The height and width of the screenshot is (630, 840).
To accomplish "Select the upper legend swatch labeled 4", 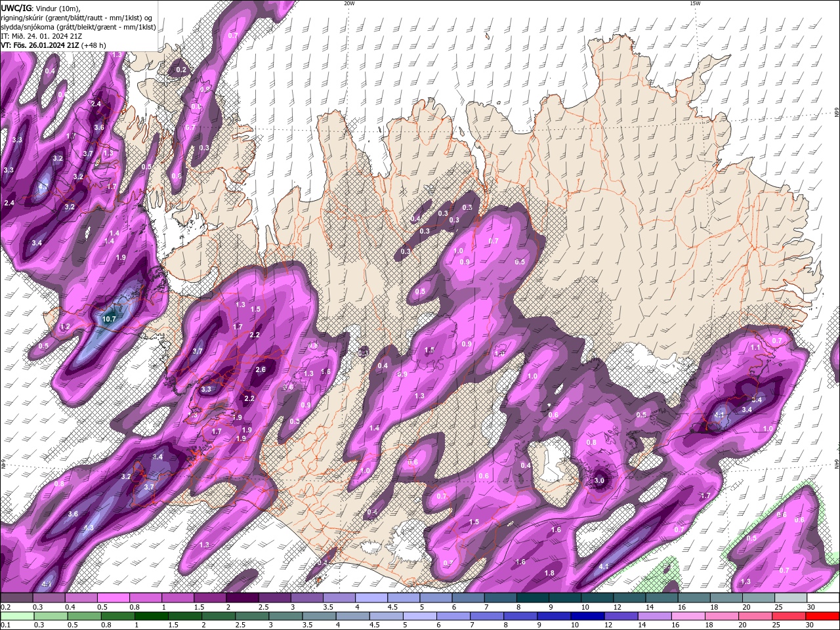I will coord(371,598).
